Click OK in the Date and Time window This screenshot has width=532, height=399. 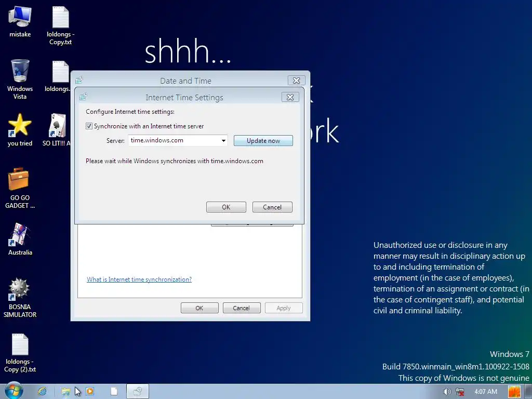199,308
